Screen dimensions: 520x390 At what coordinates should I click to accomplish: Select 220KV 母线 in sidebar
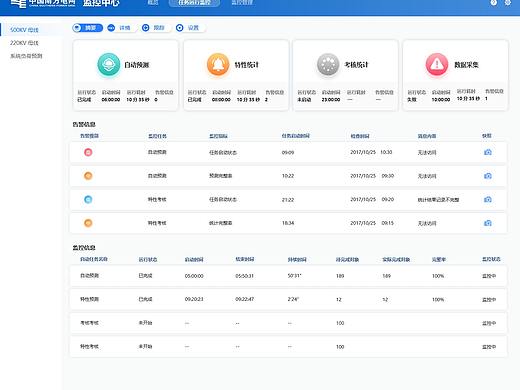point(24,43)
